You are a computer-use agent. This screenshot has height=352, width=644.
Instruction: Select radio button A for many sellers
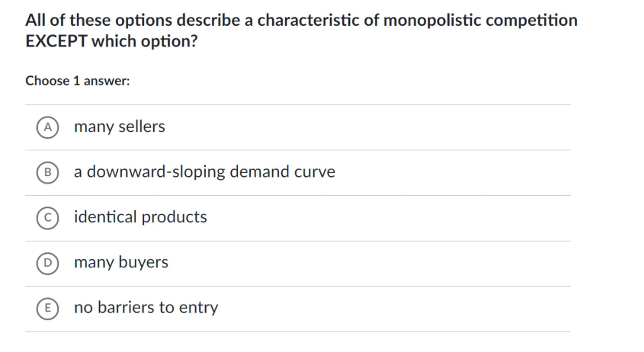click(x=47, y=127)
